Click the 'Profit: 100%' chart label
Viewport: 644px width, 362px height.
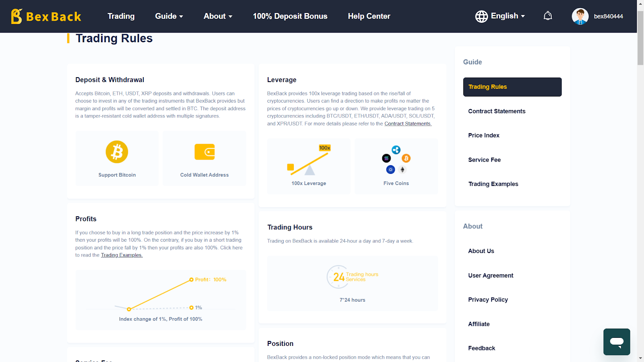tap(211, 280)
